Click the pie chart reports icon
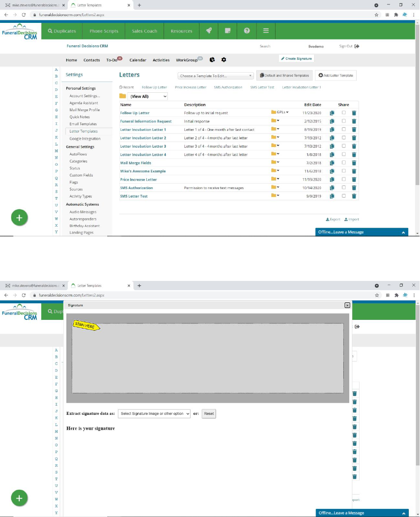Screen dimensions: 420x517 [x=212, y=60]
